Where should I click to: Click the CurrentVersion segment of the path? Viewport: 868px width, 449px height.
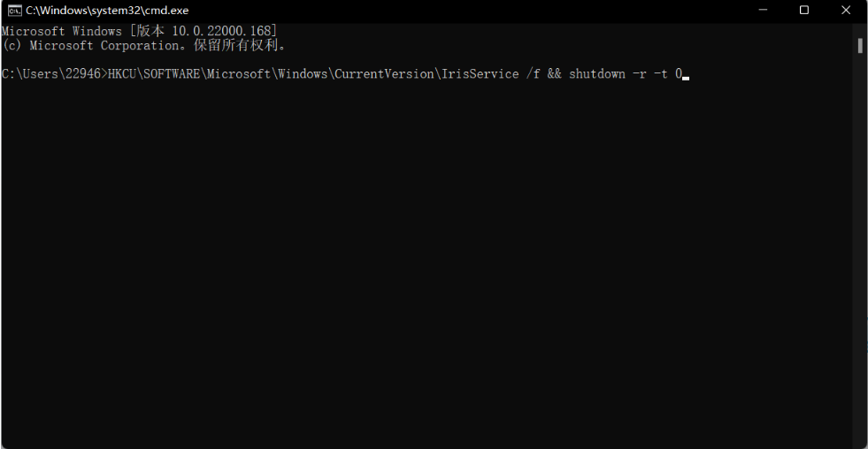pyautogui.click(x=383, y=74)
